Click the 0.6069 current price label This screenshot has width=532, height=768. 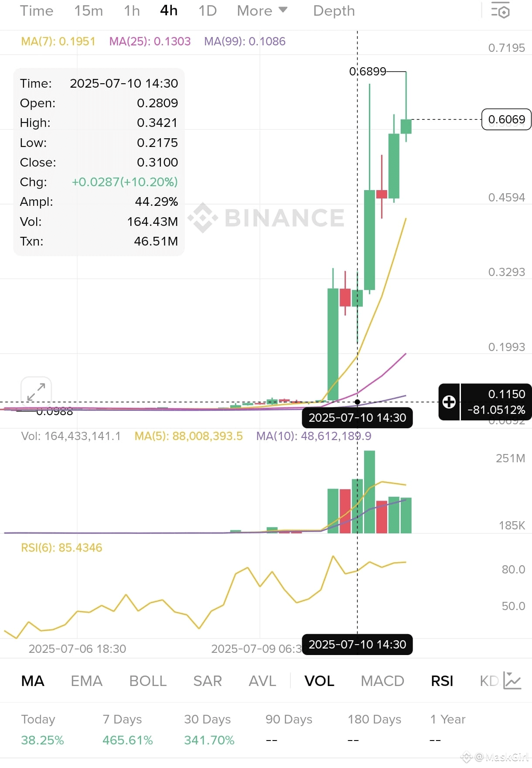coord(506,119)
